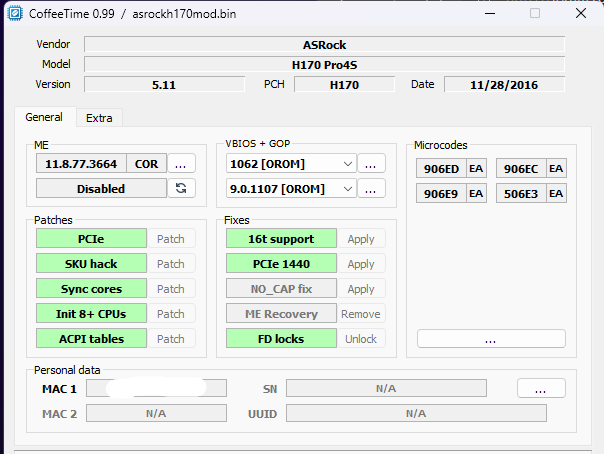Click the CoffeeTime app icon in title bar
The height and width of the screenshot is (454, 604).
[x=15, y=14]
